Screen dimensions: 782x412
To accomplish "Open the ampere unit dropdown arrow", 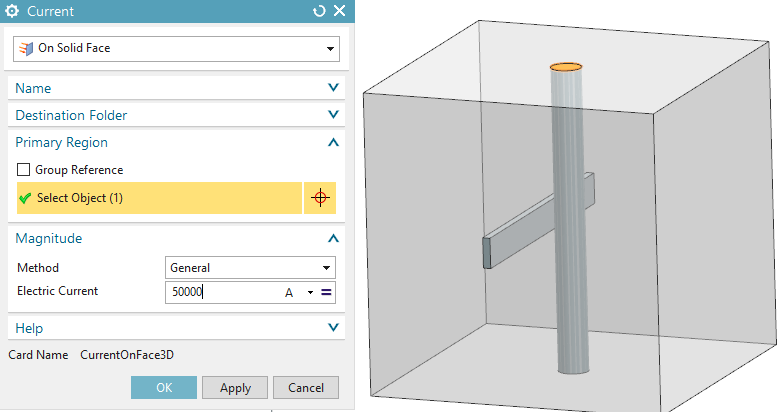I will point(310,292).
